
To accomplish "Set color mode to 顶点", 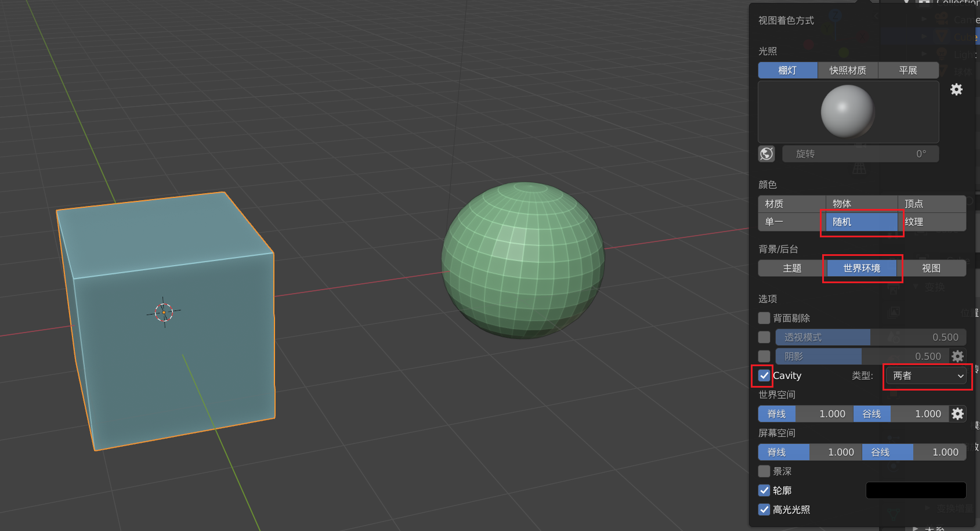I will click(x=932, y=204).
